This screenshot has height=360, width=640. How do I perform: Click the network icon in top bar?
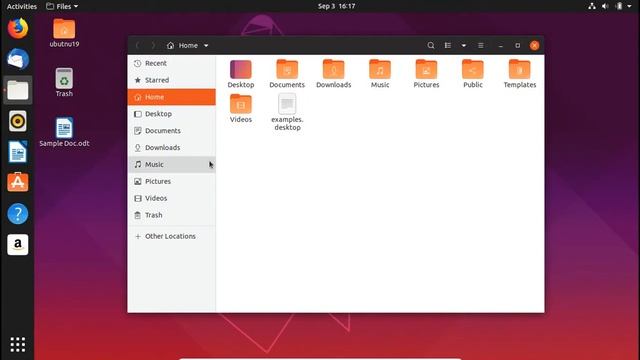coord(592,6)
